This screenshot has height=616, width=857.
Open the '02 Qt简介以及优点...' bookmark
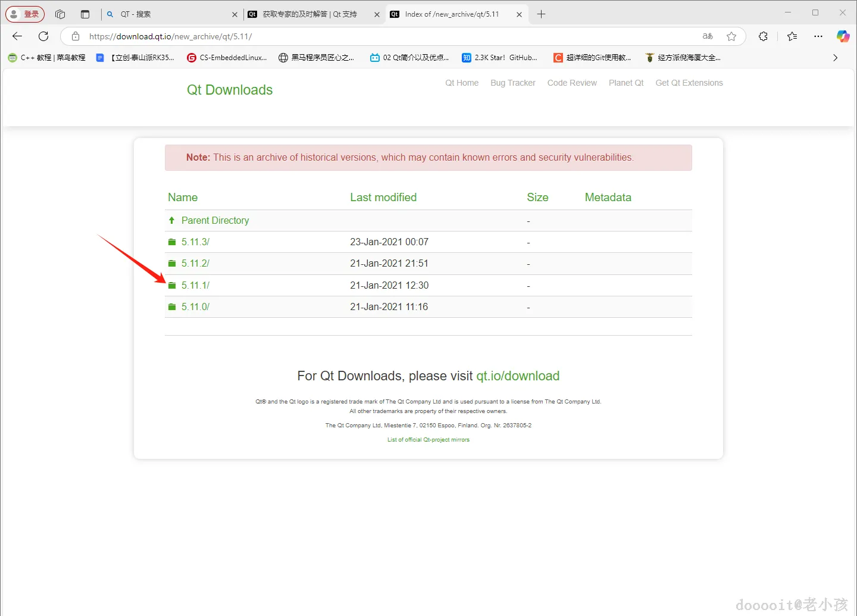coord(409,58)
